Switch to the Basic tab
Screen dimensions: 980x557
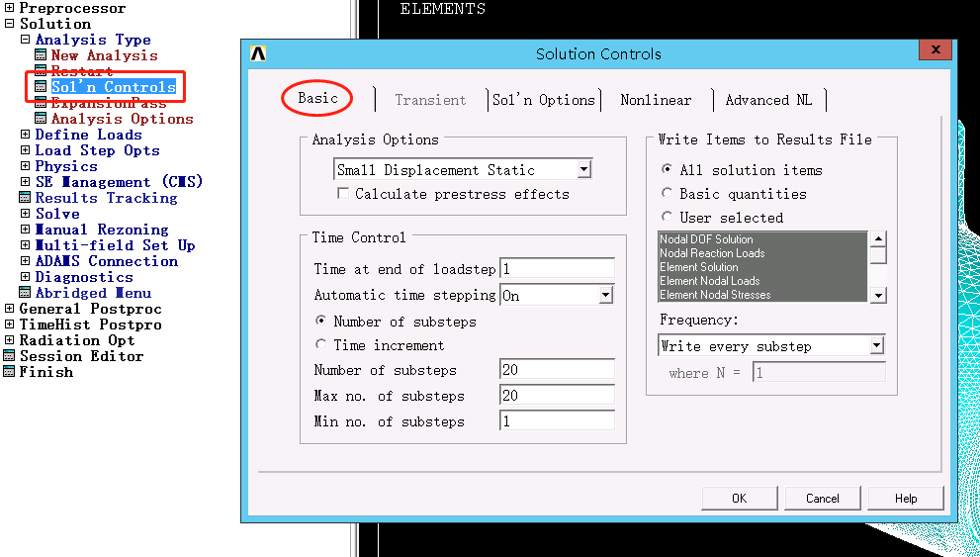click(x=317, y=98)
